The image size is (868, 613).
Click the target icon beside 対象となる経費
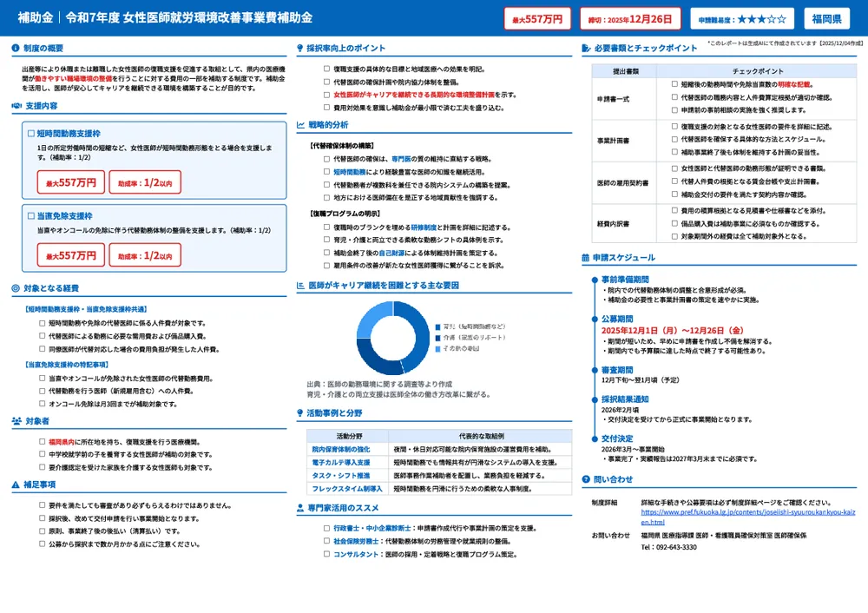16,288
